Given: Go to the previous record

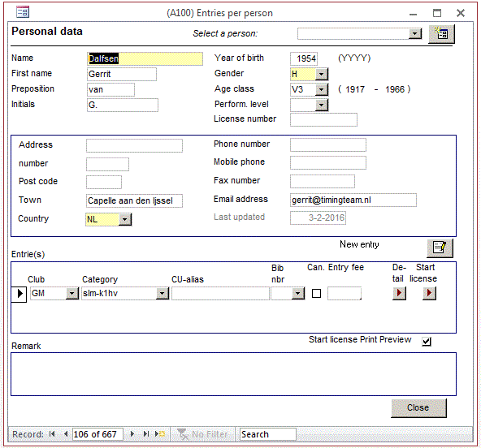Looking at the screenshot, I should (x=65, y=434).
